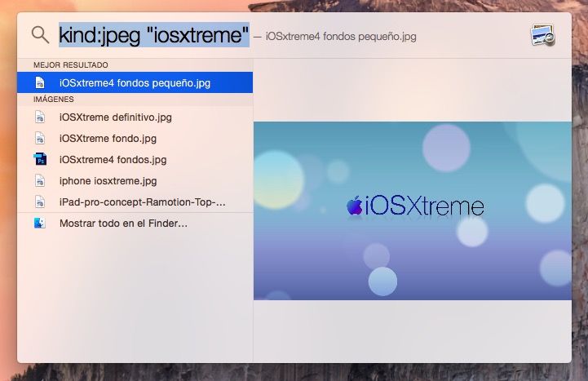588x381 pixels.
Task: Select iOSXtreme definitivo.jpg result
Action: (x=135, y=117)
